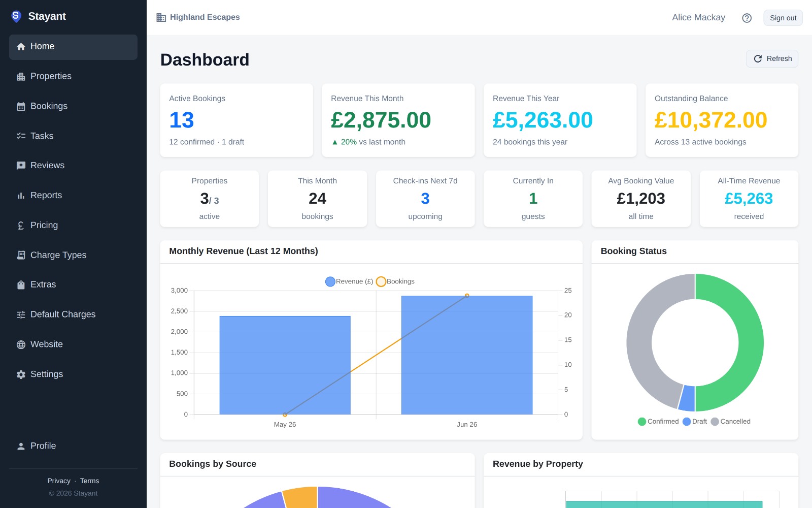Image resolution: width=812 pixels, height=508 pixels.
Task: Toggle the Bookings legend circle
Action: (x=381, y=281)
